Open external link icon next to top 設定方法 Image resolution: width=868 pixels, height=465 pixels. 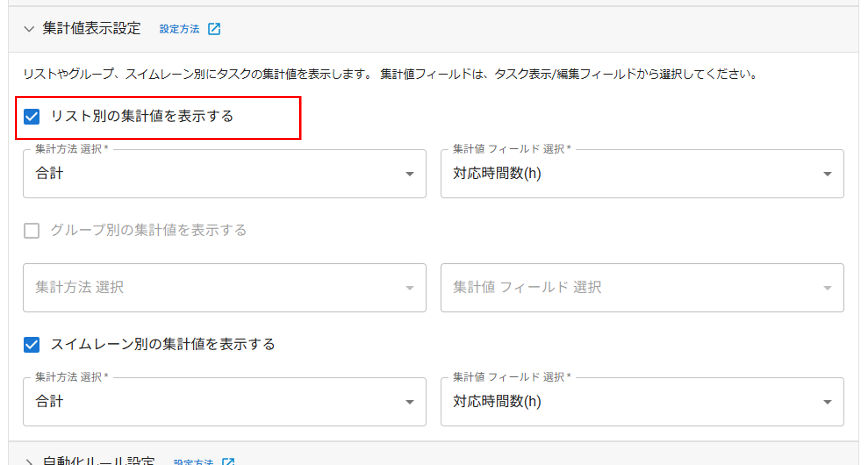[x=215, y=29]
